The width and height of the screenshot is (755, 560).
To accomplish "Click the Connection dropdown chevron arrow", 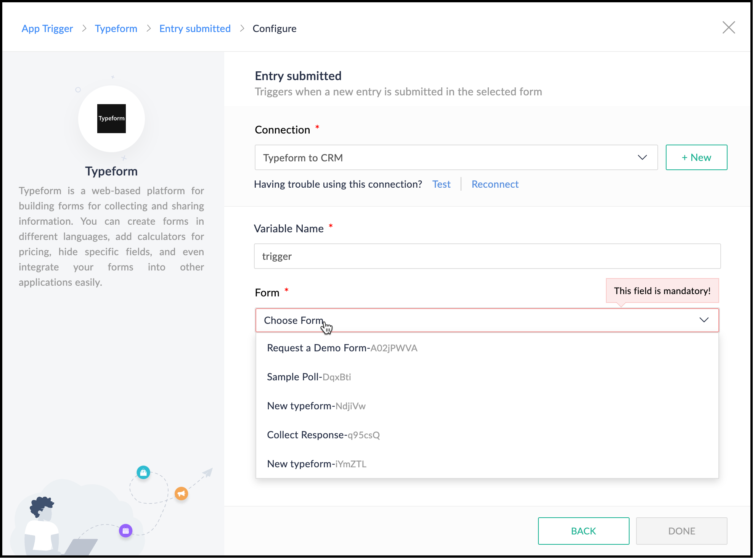I will tap(642, 158).
